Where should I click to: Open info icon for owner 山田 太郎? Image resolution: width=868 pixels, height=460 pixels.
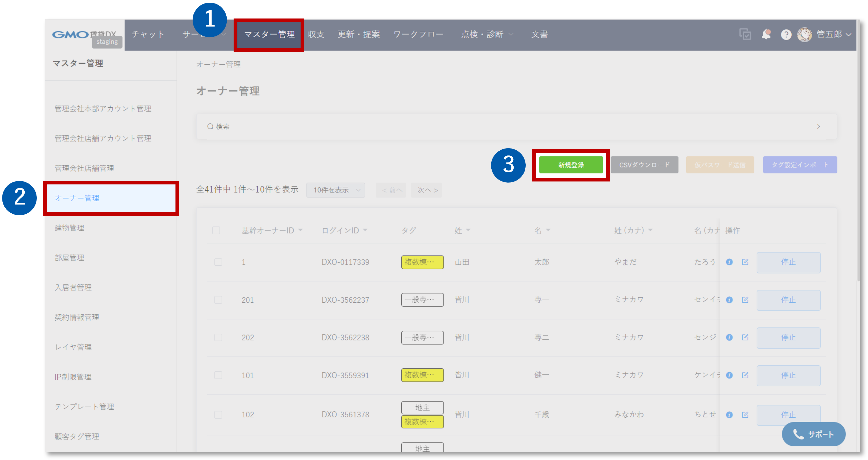point(729,262)
